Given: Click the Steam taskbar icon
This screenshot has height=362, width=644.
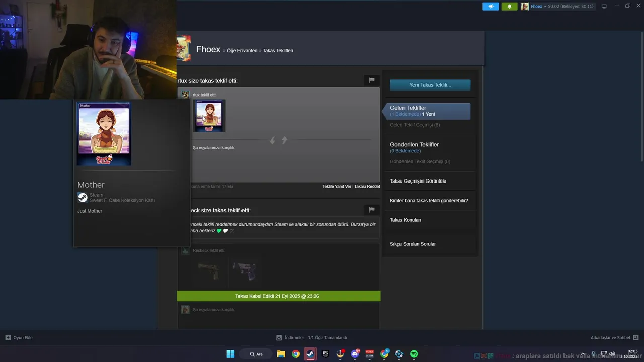Looking at the screenshot, I should click(310, 354).
